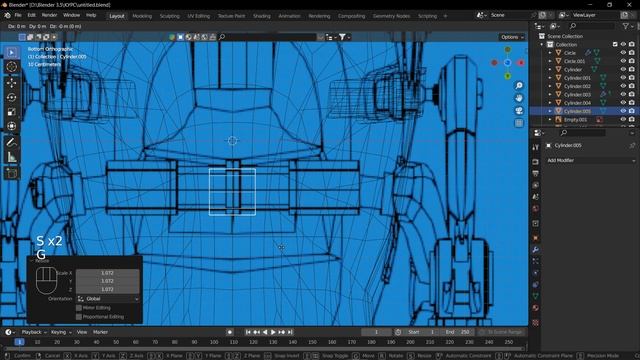This screenshot has width=640, height=360.
Task: Click the Blender logo menu icon
Action: pyautogui.click(x=7, y=16)
